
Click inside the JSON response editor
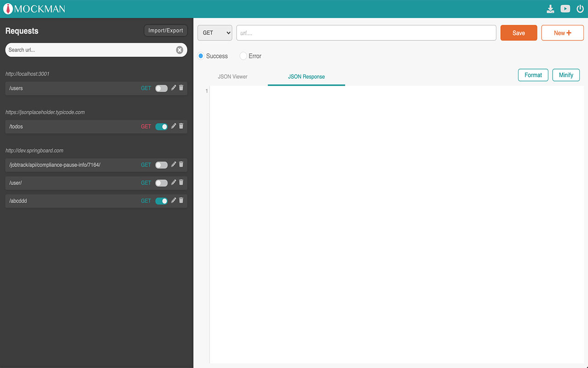point(397,224)
